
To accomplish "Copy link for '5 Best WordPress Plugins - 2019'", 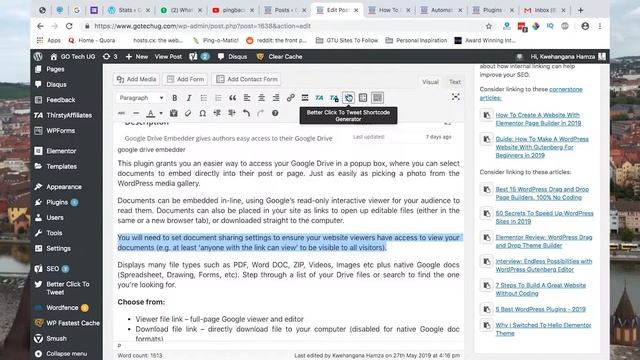I will coord(486,309).
